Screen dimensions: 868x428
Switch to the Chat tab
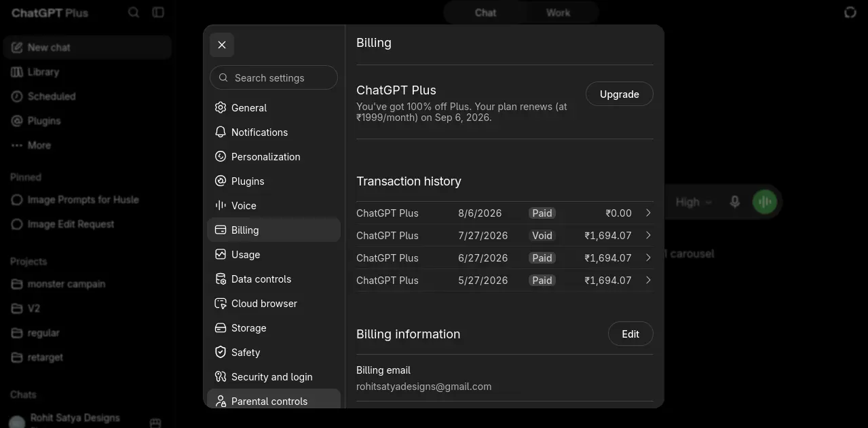tap(485, 12)
